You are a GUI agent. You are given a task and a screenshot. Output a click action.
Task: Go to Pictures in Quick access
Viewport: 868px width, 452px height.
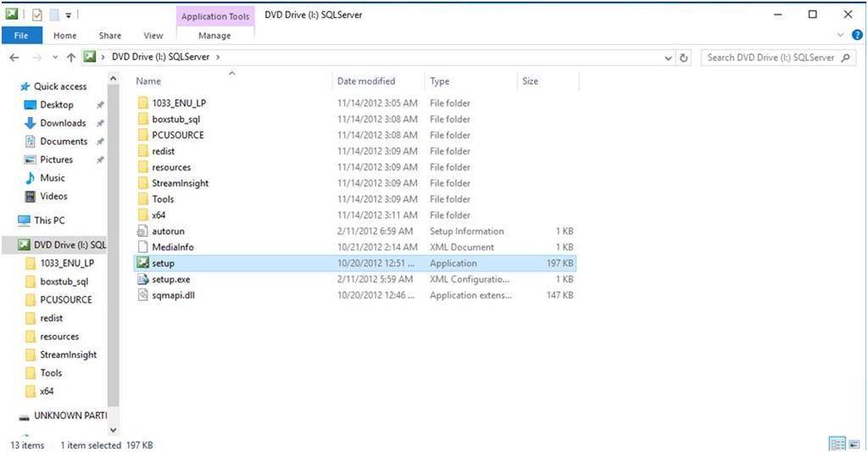tap(57, 159)
